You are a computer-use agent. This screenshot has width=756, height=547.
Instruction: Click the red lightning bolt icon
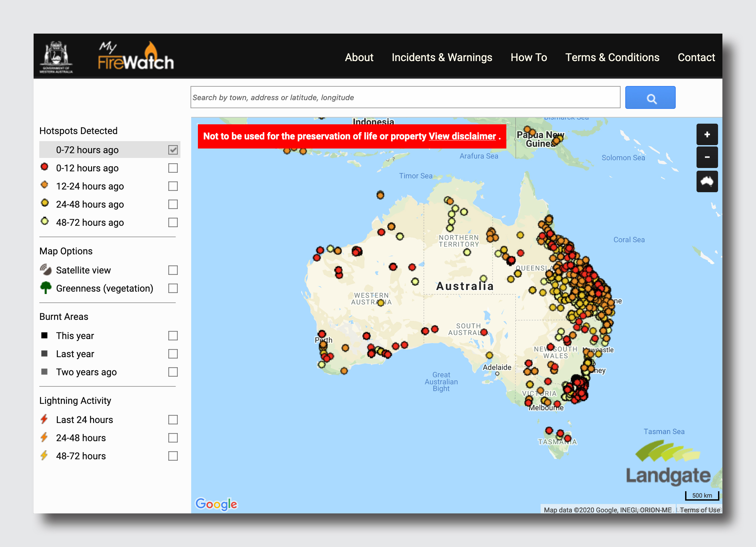[45, 419]
